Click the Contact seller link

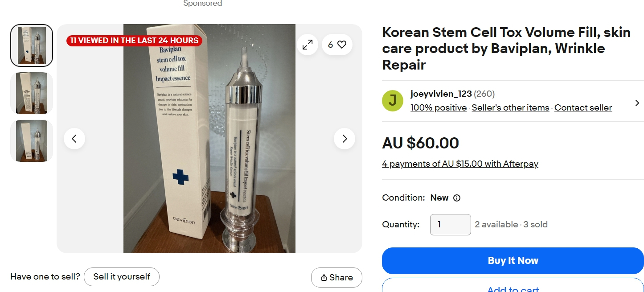pyautogui.click(x=583, y=107)
